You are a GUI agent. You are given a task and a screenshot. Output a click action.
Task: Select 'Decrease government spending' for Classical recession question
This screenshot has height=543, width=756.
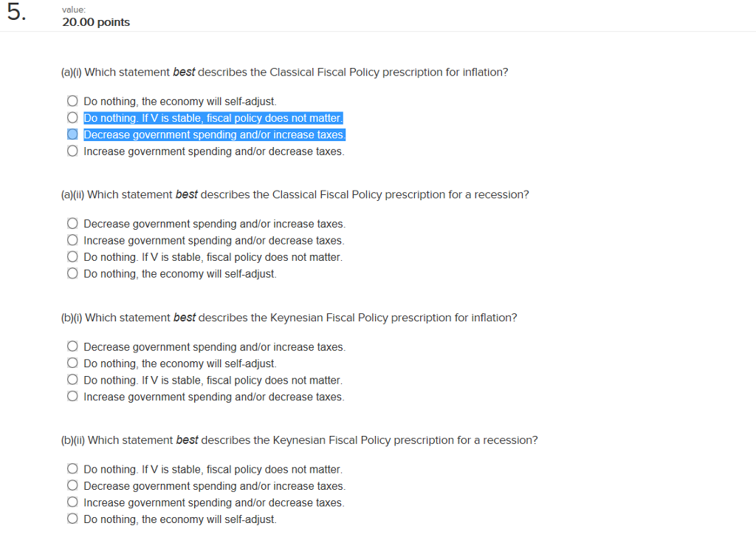tap(72, 224)
